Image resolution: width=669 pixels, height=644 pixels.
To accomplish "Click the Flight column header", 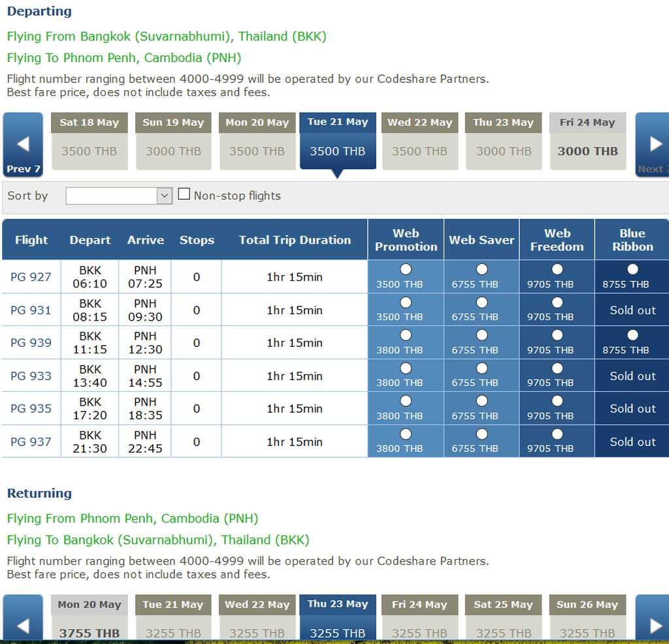I will click(x=31, y=240).
